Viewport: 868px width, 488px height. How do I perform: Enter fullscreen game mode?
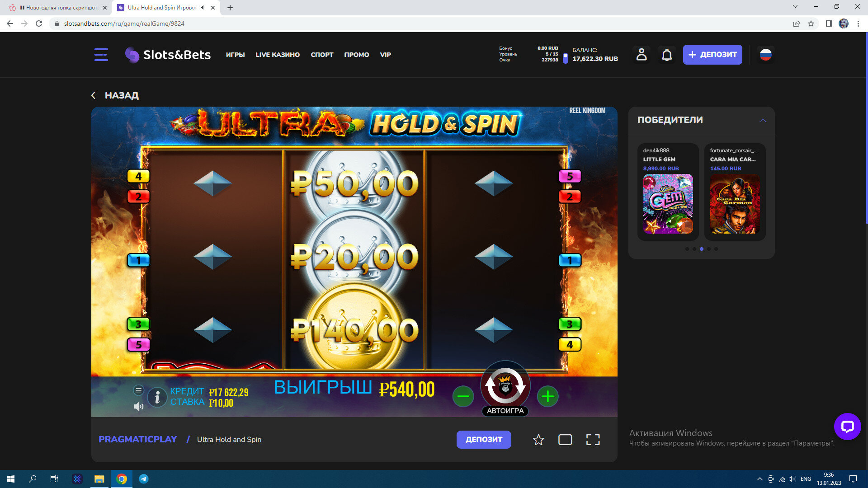(593, 440)
